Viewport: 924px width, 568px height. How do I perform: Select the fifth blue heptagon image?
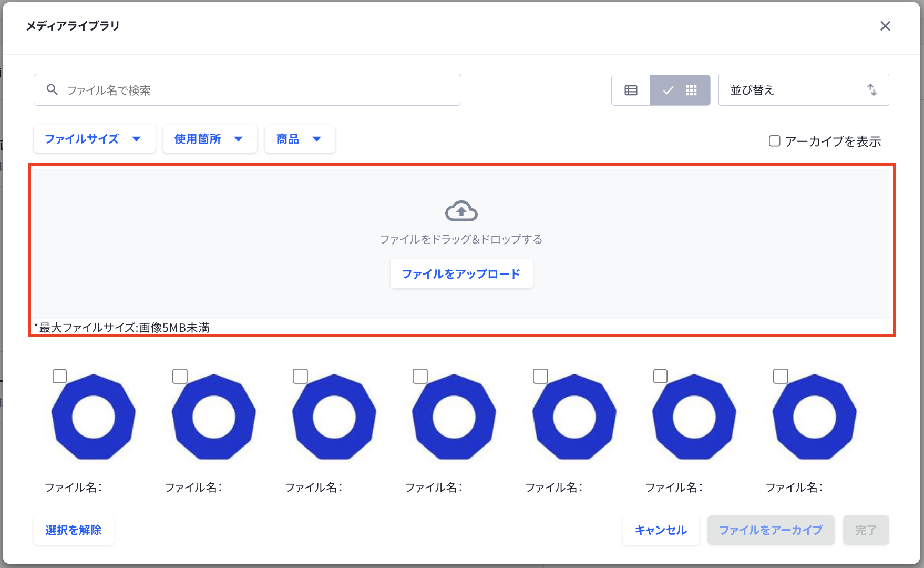coord(574,417)
